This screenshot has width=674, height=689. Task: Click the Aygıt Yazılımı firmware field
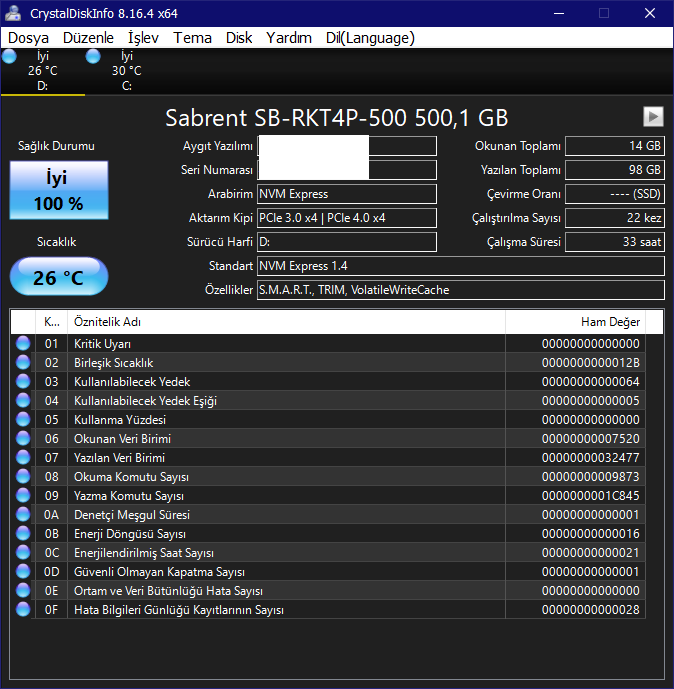point(347,146)
